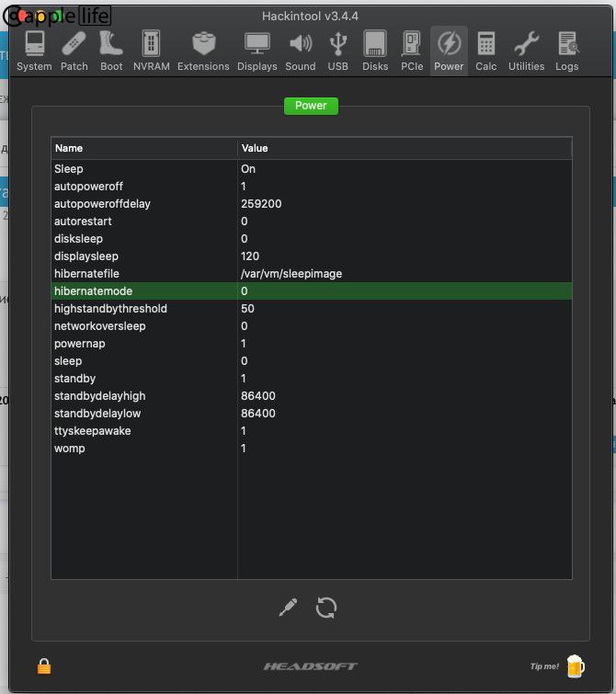Click the orange lock icon
The width and height of the screenshot is (616, 694).
point(44,666)
